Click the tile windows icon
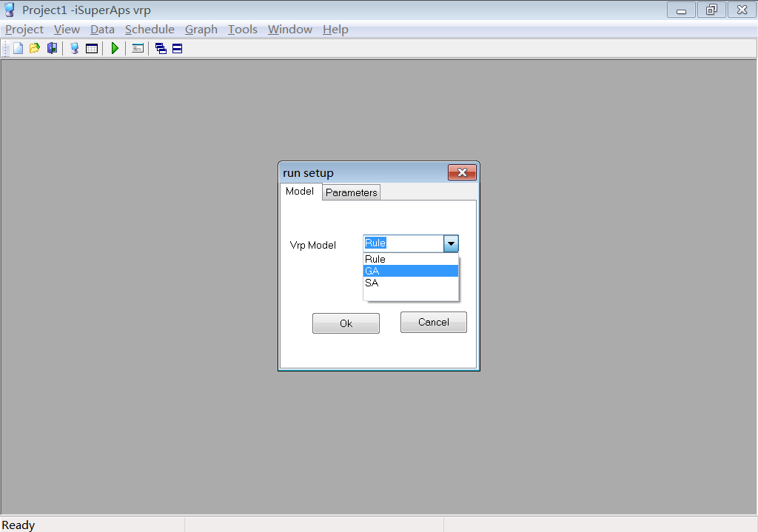This screenshot has width=758, height=532. (178, 49)
